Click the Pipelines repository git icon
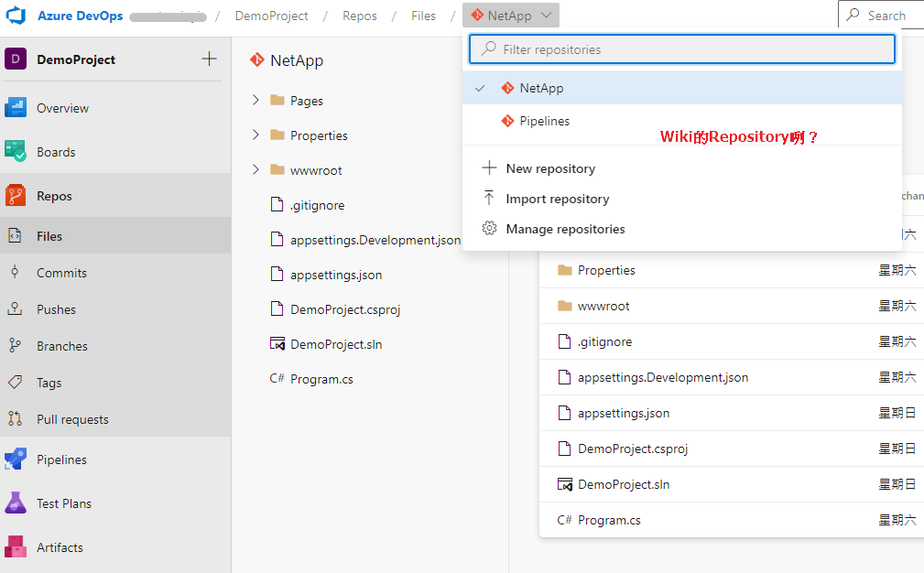This screenshot has width=924, height=573. click(x=507, y=121)
